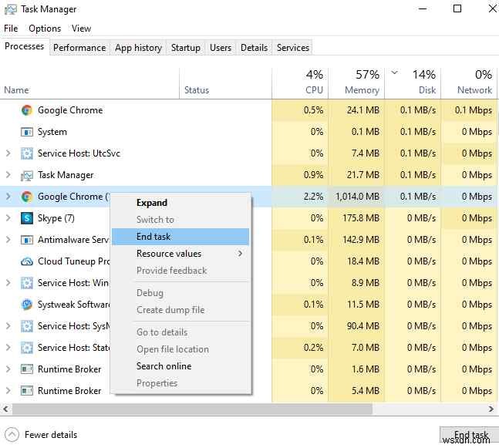Select the 90.4 MB memory cell
The image size is (499, 448).
pos(356,326)
